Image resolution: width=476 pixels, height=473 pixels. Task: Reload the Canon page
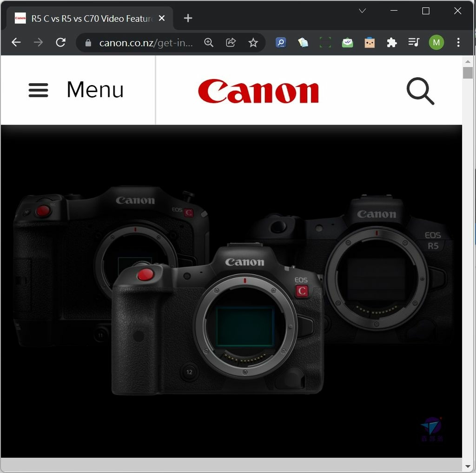[61, 42]
